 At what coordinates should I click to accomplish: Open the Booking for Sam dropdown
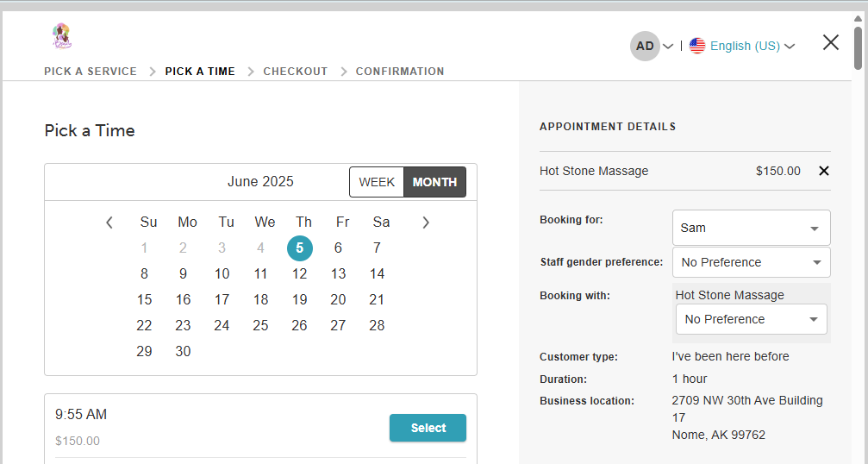coord(751,228)
